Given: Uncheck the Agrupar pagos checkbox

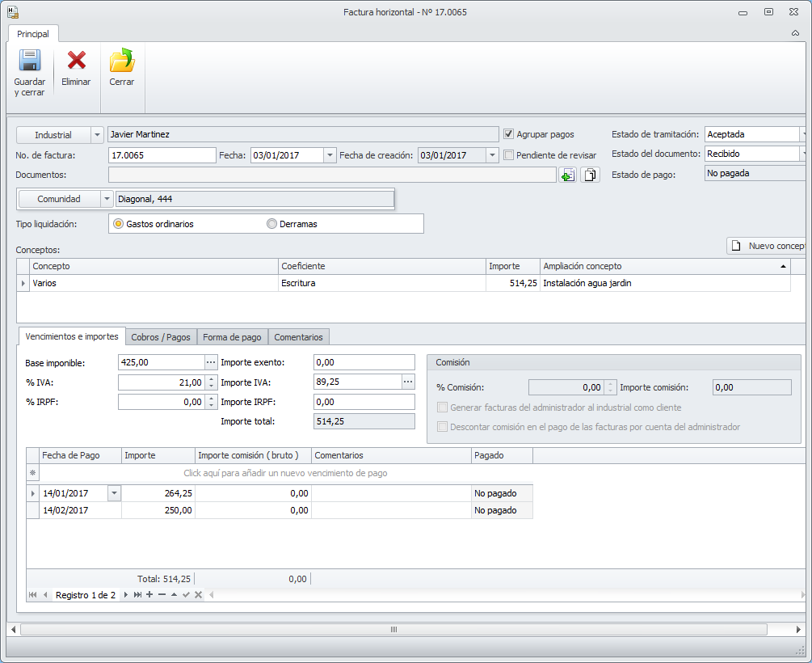Looking at the screenshot, I should (x=509, y=134).
